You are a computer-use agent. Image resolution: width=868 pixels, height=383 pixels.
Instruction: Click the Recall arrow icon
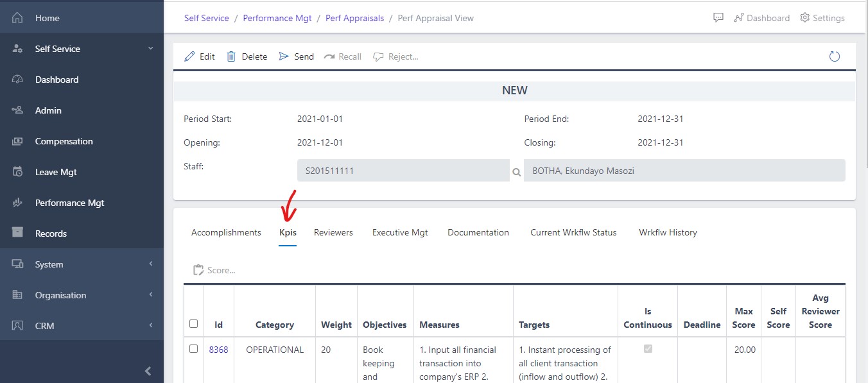tap(330, 56)
